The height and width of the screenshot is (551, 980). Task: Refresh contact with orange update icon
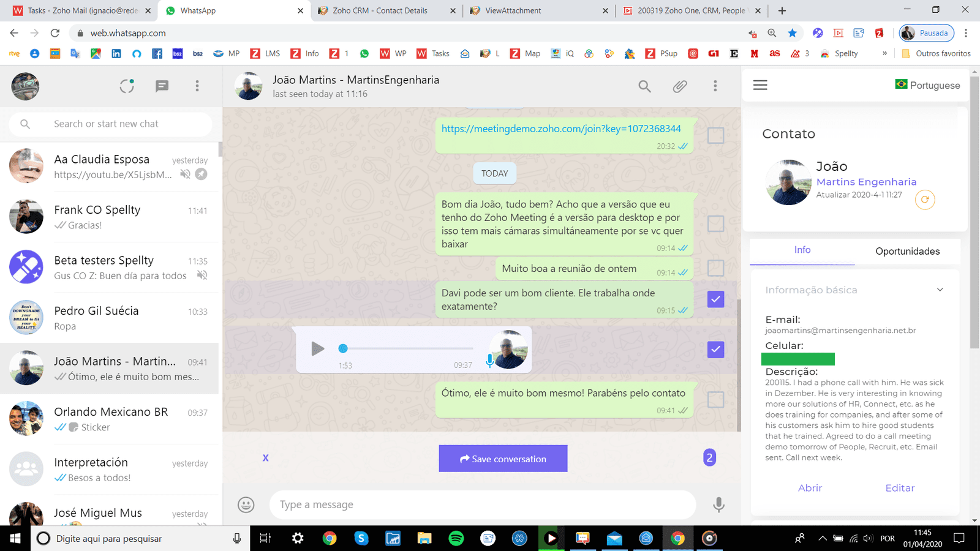pos(925,200)
